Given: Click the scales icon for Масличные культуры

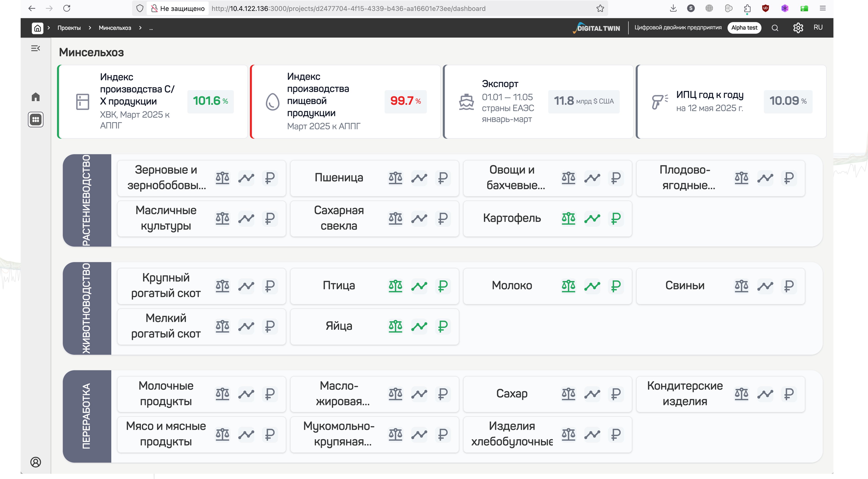Looking at the screenshot, I should click(222, 219).
